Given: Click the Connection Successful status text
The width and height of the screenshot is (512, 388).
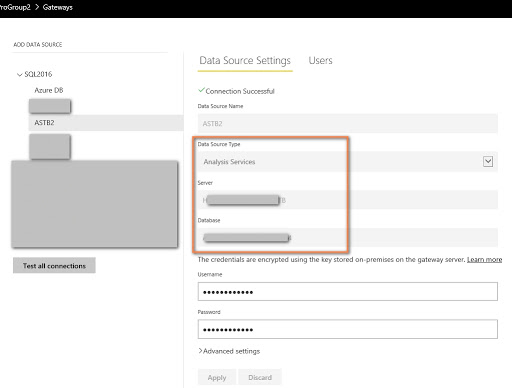Looking at the screenshot, I should [240, 91].
